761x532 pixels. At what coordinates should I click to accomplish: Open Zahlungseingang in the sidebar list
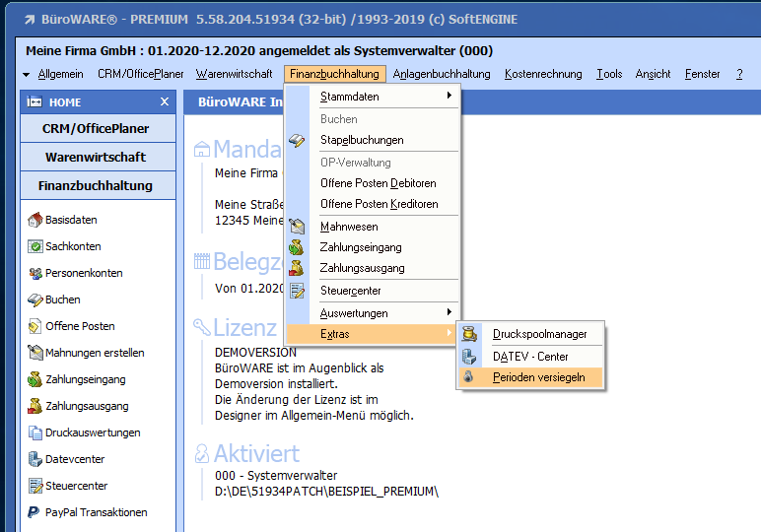click(85, 379)
